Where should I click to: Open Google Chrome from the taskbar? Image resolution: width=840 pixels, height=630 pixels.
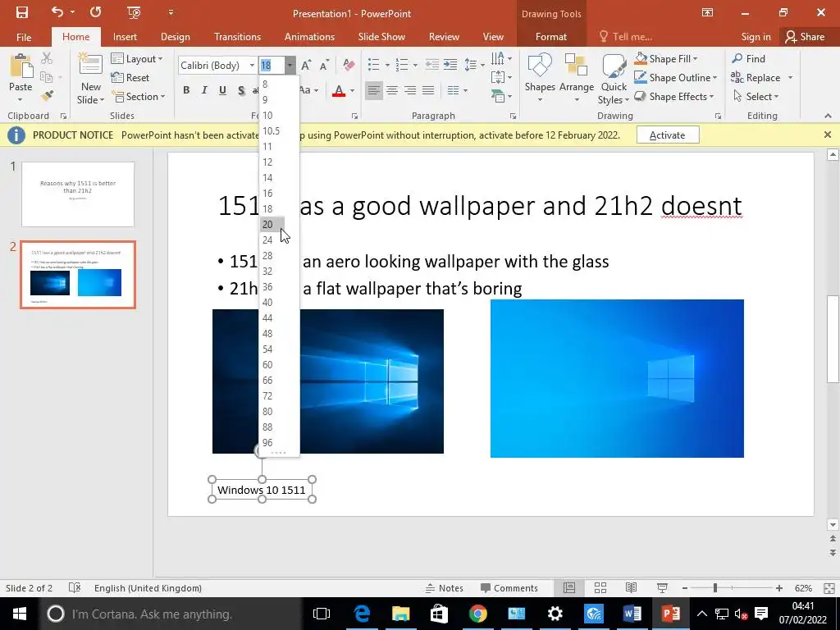coord(477,614)
